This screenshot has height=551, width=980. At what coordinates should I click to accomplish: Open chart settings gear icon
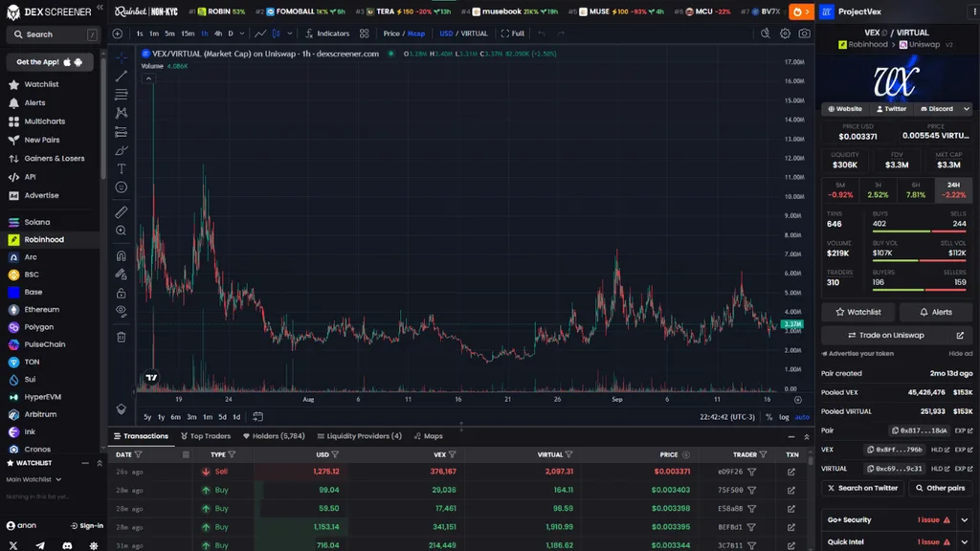click(x=785, y=33)
